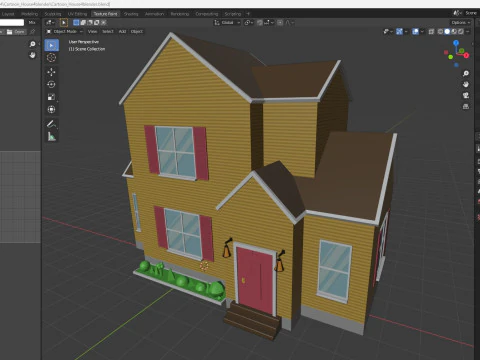The image size is (480, 360).
Task: Open the viewport shading options arrow
Action: pyautogui.click(x=467, y=31)
